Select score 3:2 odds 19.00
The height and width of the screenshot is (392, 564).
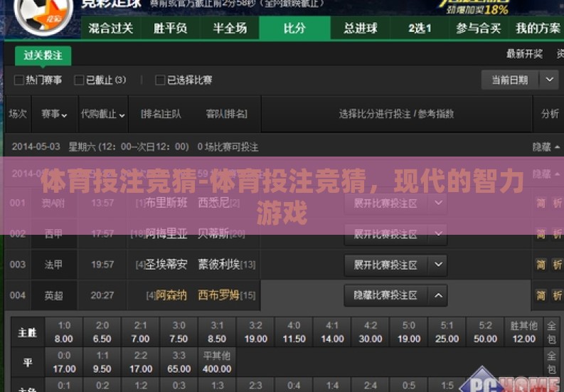tap(255, 332)
